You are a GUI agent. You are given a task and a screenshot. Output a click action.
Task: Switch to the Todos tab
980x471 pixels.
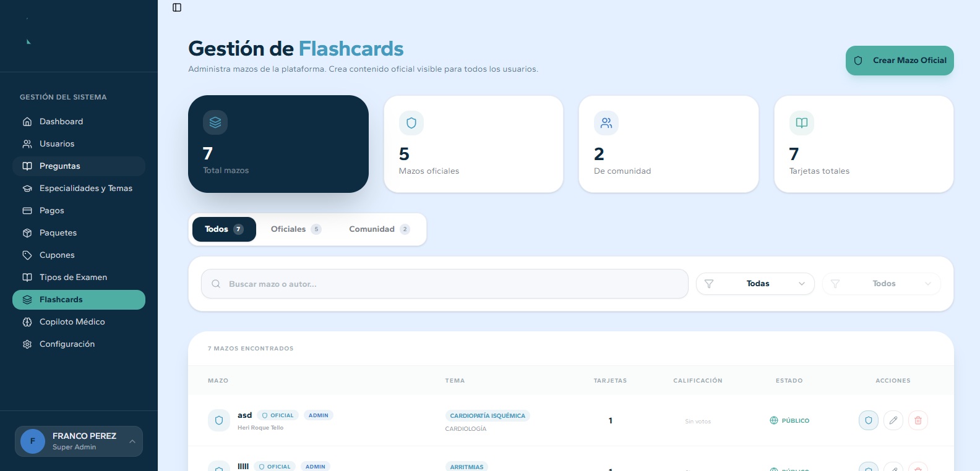[224, 229]
